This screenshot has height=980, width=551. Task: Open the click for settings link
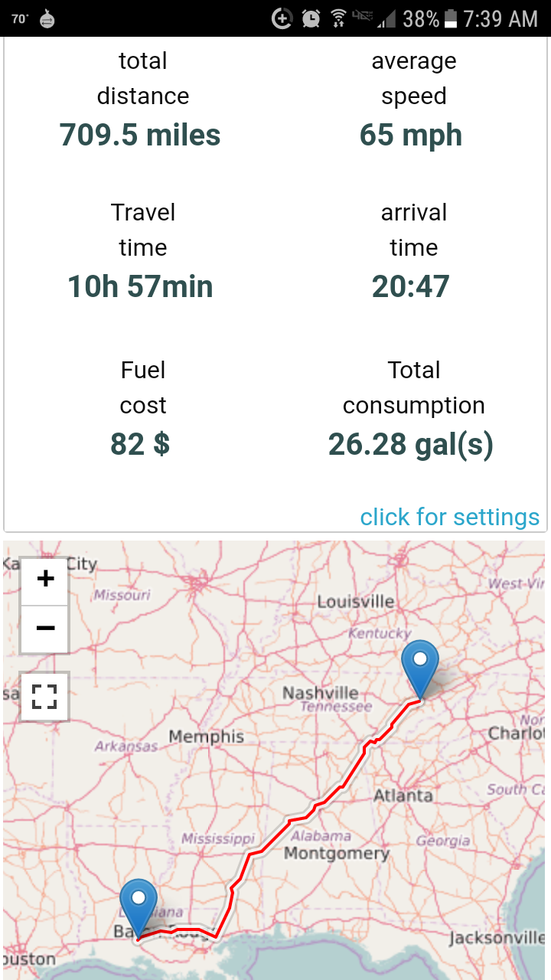(450, 518)
